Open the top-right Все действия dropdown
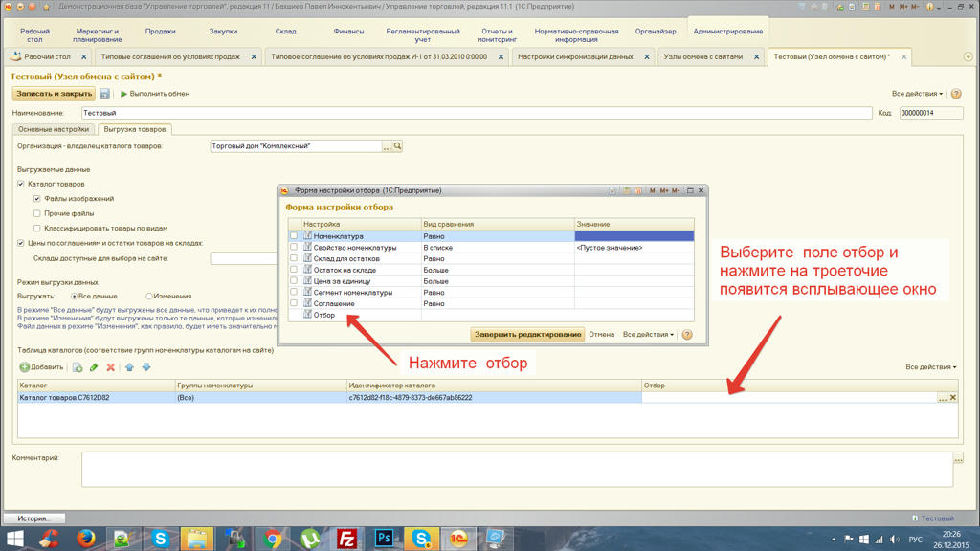This screenshot has width=980, height=551. tap(917, 94)
